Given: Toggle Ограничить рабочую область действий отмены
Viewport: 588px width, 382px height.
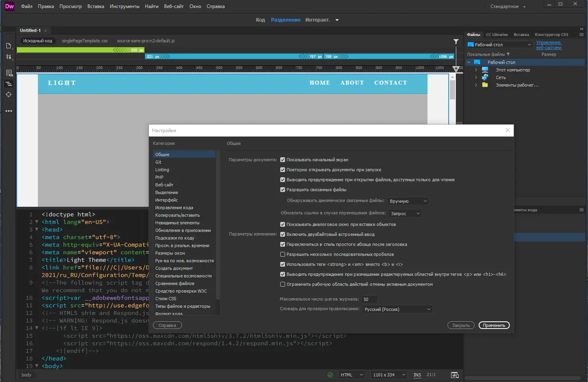Looking at the screenshot, I should coord(283,284).
